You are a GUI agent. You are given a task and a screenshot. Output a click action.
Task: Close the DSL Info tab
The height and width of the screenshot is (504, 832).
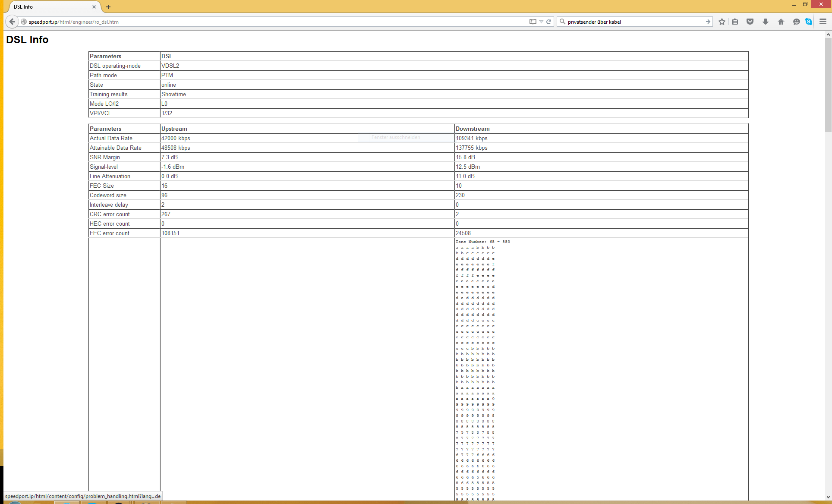point(94,7)
